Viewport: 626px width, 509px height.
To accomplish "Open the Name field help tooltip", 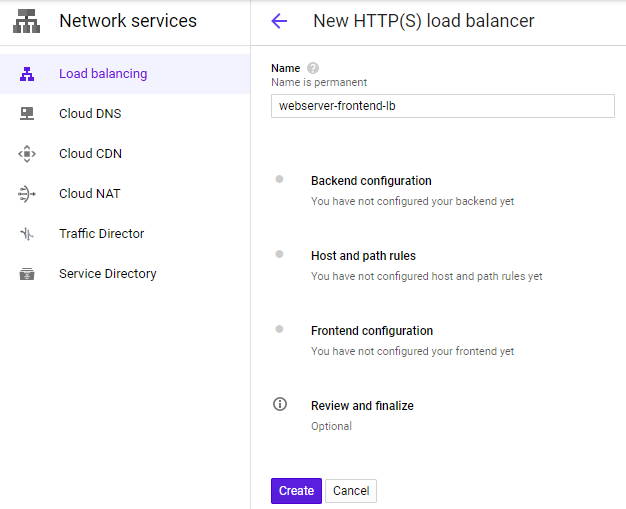I will coord(313,68).
